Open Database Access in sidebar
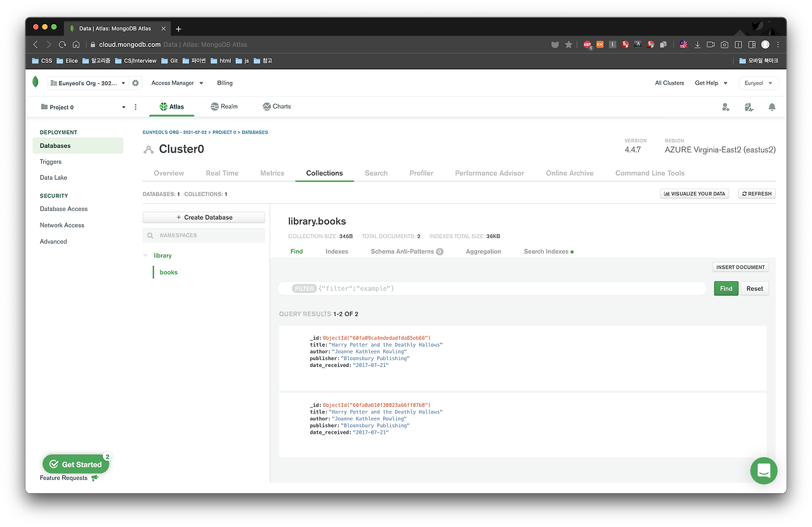Viewport: 812px width, 527px height. pos(63,209)
